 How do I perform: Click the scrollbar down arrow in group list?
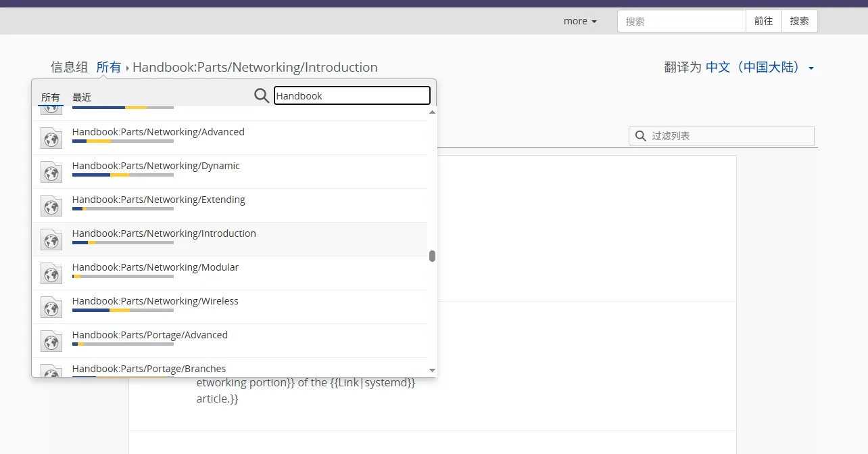tap(433, 371)
